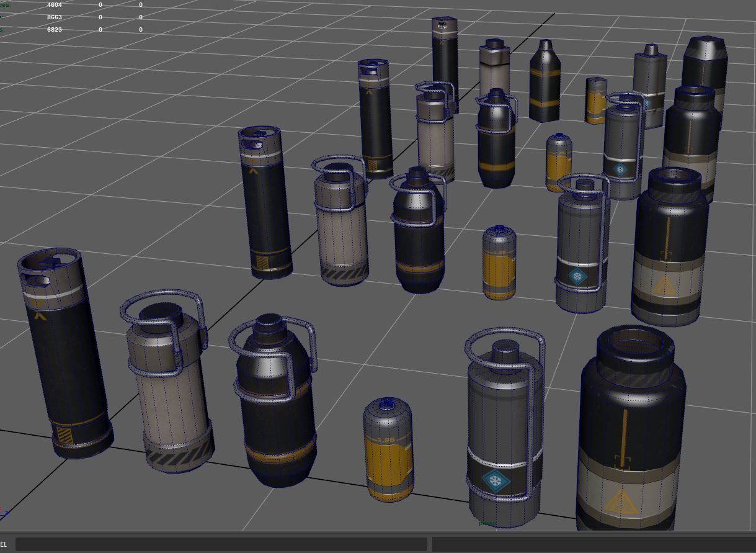Select farthest large hexagonal black jar

click(705, 68)
